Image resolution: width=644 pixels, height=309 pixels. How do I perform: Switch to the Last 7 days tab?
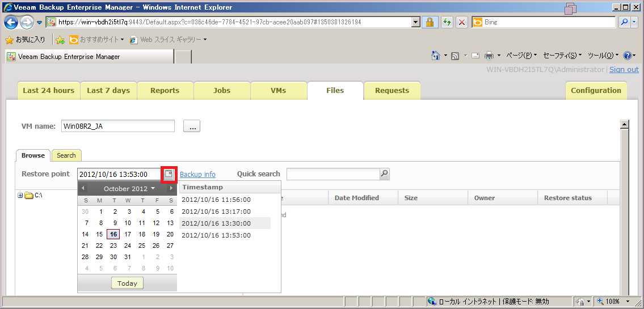point(108,91)
